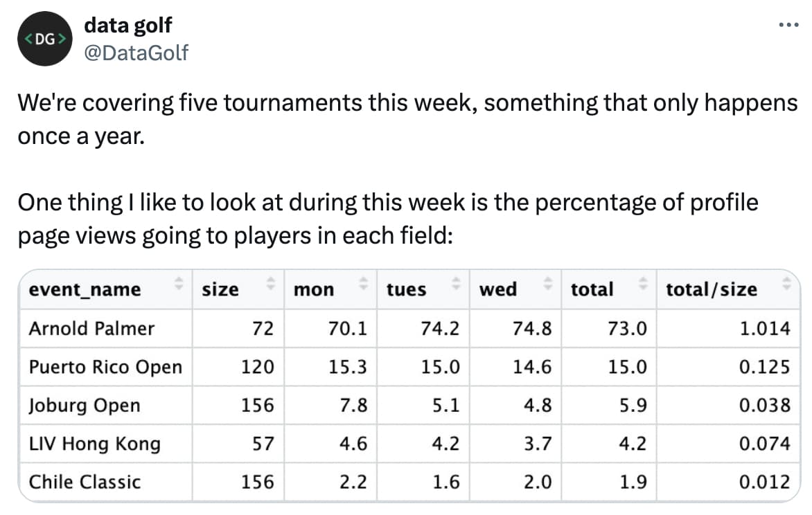Image resolution: width=812 pixels, height=515 pixels.
Task: Select the Arnold Palmer row
Action: coord(91,328)
